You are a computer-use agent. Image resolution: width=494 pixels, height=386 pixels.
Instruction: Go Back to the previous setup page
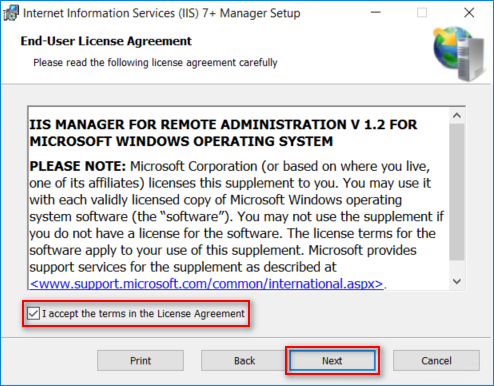coord(244,360)
